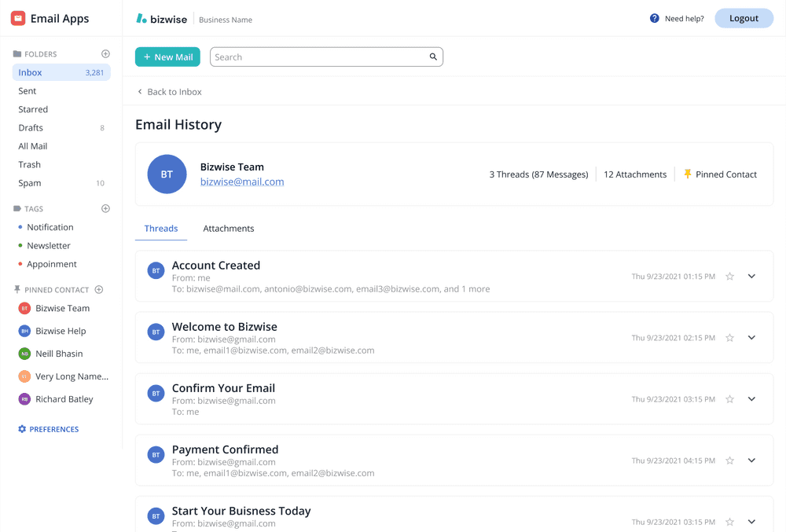786x532 pixels.
Task: Star the Confirm Your Email thread
Action: [729, 398]
